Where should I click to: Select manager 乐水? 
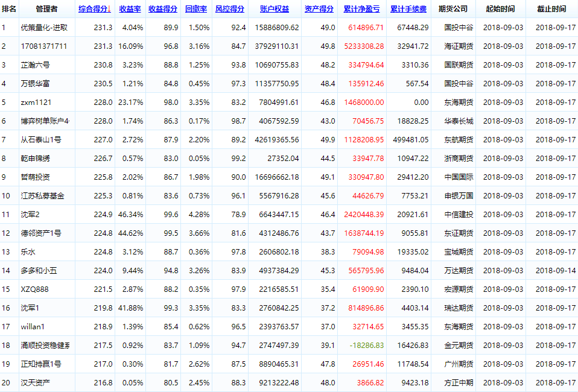pos(28,252)
